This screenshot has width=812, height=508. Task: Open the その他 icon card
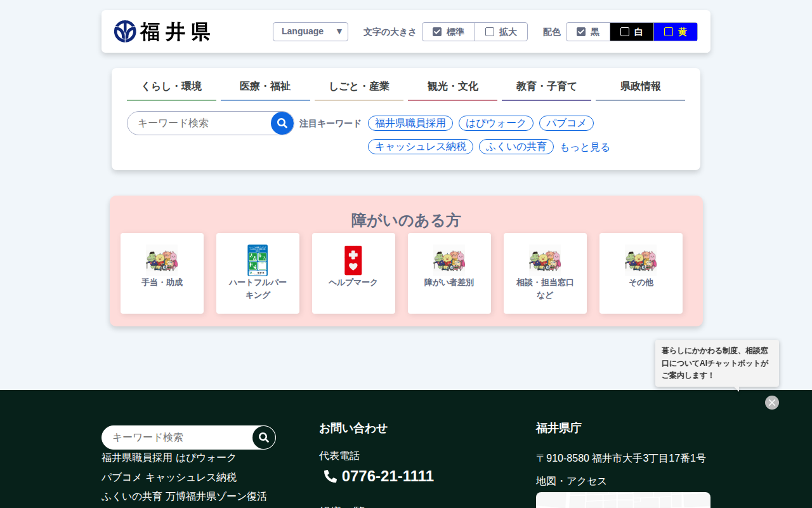pos(641,273)
